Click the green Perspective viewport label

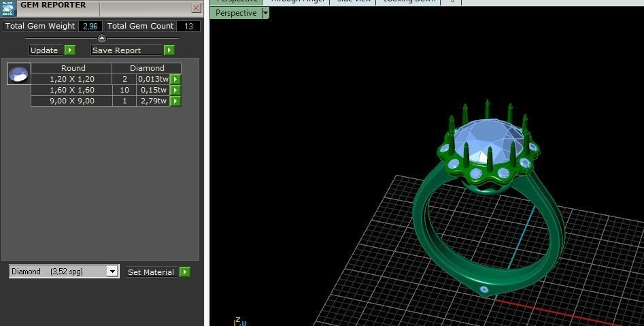click(x=236, y=13)
